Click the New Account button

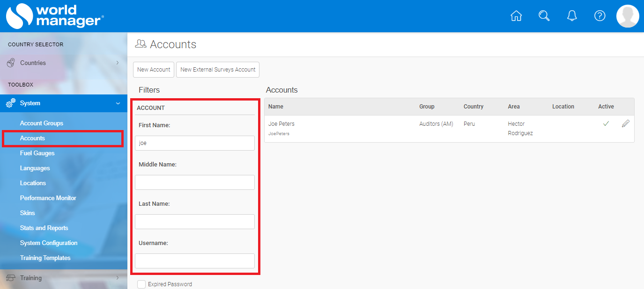154,70
